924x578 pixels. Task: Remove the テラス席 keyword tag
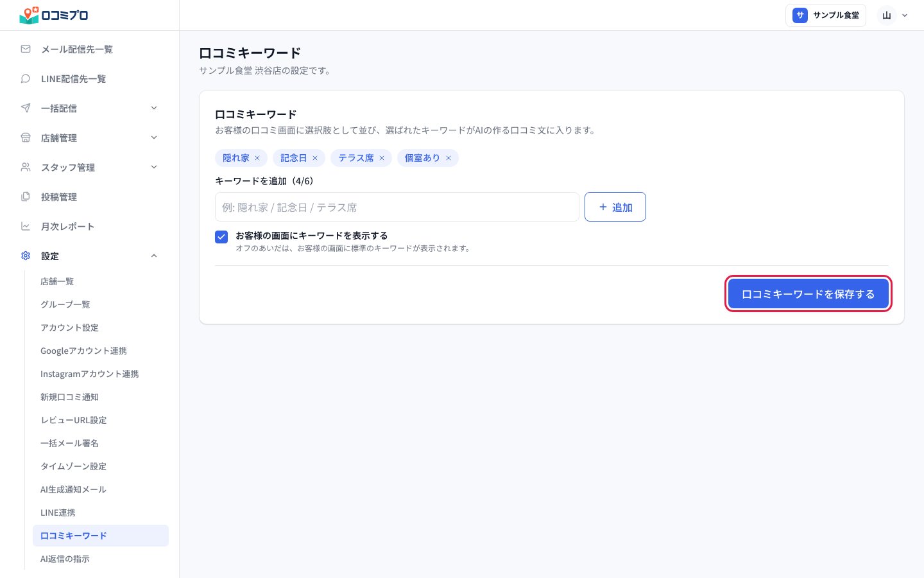(382, 158)
